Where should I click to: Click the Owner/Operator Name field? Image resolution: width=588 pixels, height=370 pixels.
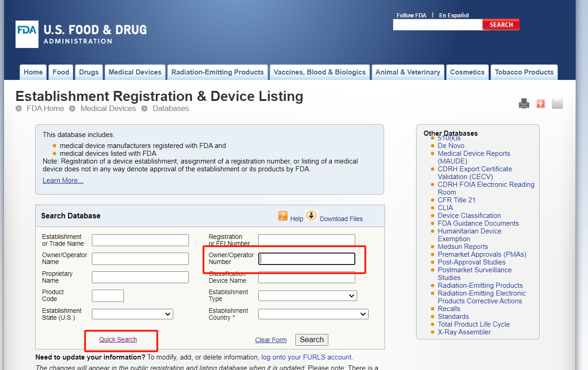(x=140, y=259)
